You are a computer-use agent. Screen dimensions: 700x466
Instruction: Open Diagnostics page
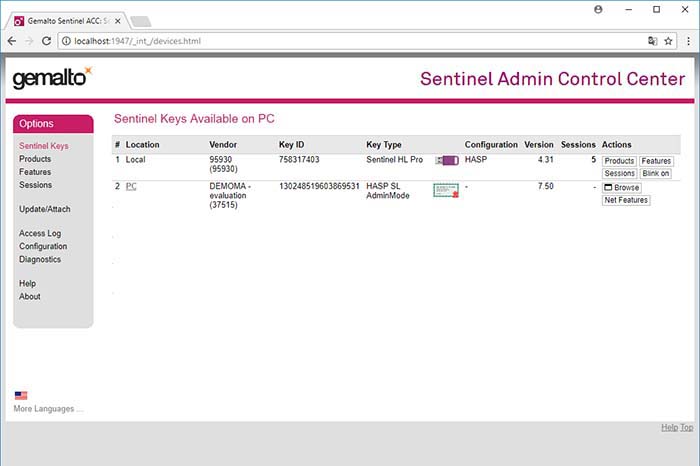(x=40, y=259)
